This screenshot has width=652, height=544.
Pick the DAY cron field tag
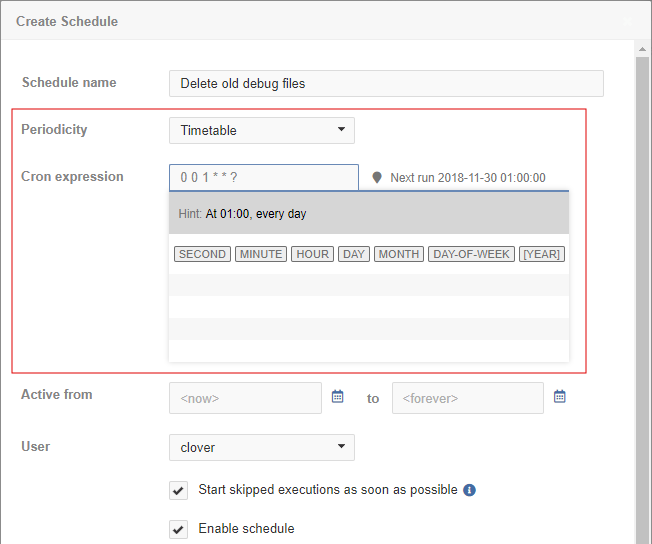(x=354, y=254)
